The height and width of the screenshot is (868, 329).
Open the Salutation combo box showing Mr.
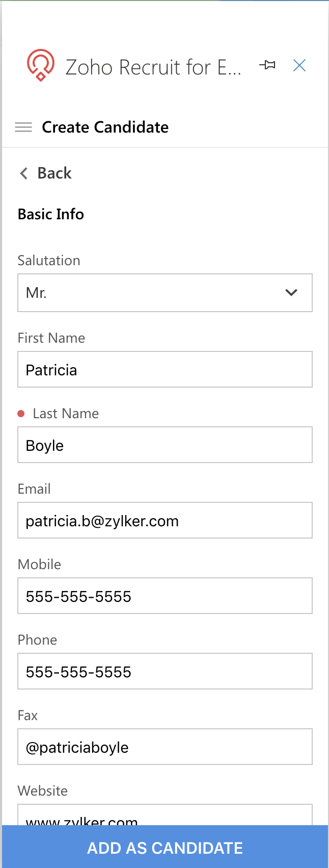(153, 293)
